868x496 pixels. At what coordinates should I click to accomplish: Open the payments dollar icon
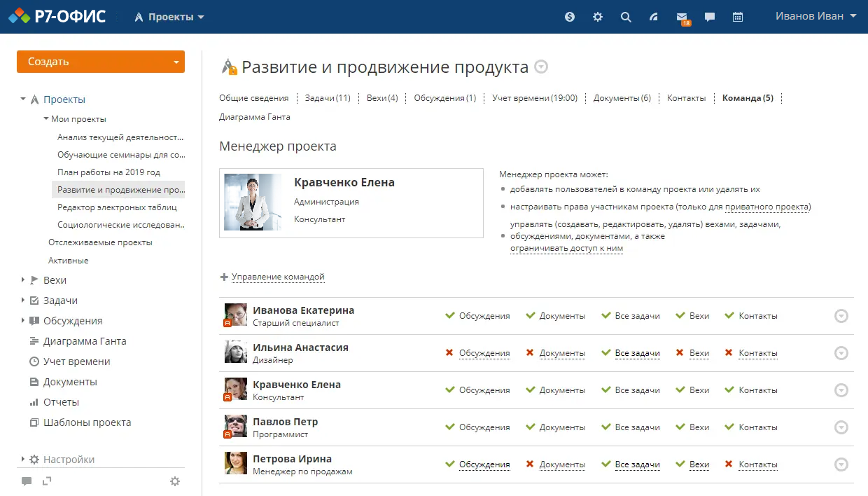tap(569, 17)
